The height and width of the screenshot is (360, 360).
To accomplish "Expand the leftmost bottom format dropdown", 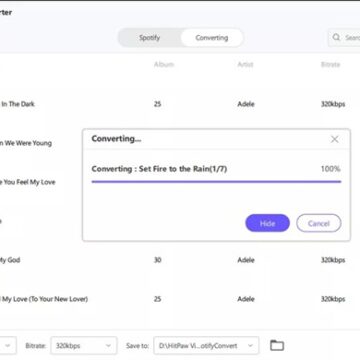I will (x=7, y=346).
